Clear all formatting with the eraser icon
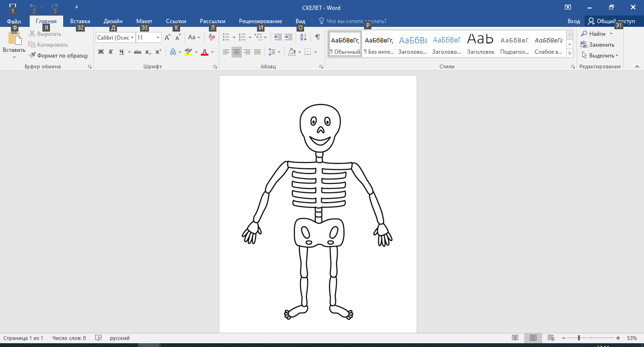Viewport: 644px width, 347px height. tap(212, 37)
